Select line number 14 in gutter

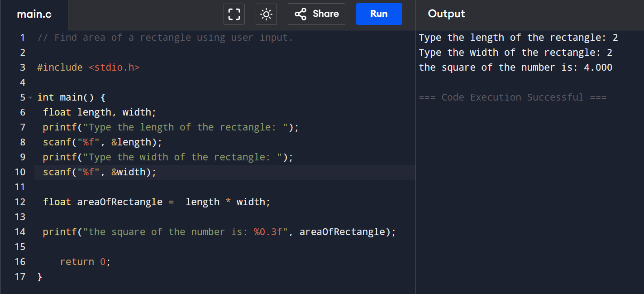[x=20, y=232]
